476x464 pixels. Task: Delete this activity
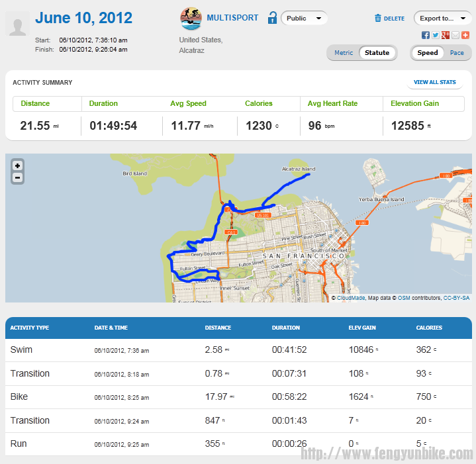tap(389, 19)
